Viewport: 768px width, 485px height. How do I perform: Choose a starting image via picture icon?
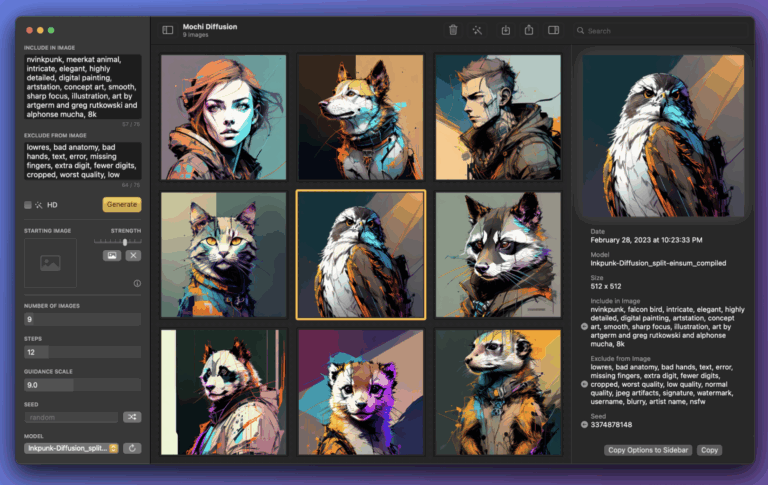coord(112,255)
